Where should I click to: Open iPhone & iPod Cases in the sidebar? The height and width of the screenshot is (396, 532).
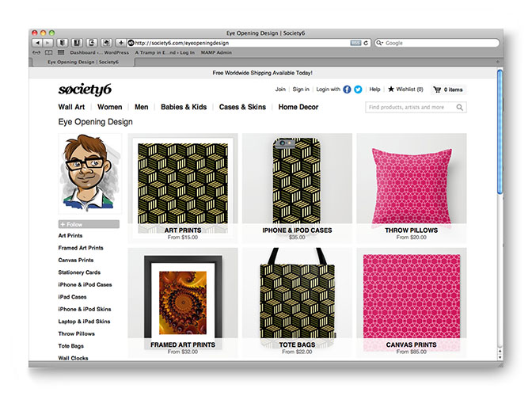pyautogui.click(x=85, y=284)
